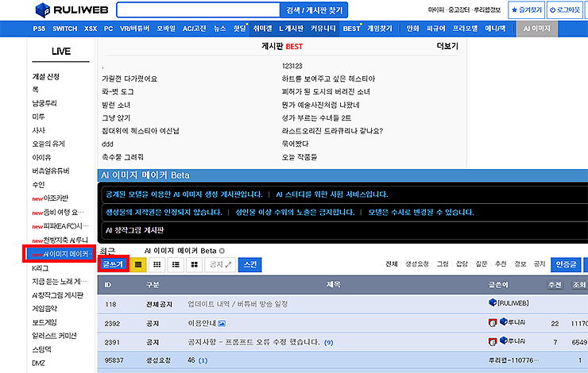The image size is (588, 373).
Task: Open the VR/버튜버 menu
Action: click(x=134, y=29)
